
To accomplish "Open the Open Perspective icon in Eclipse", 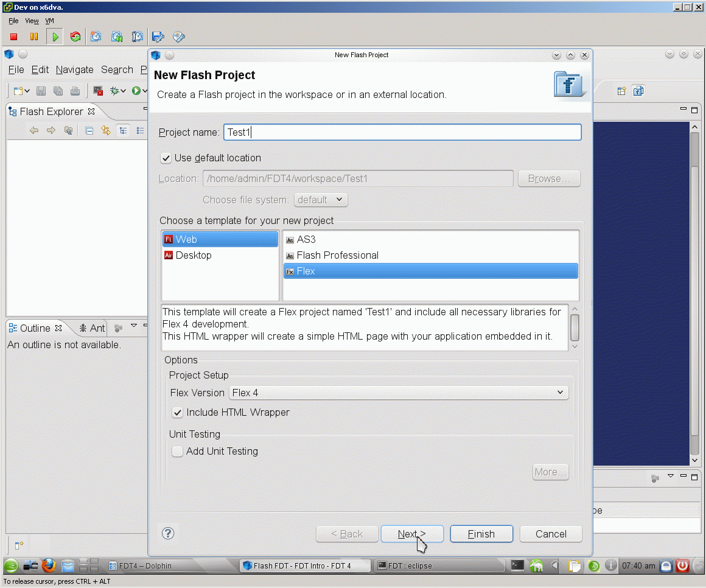I will pos(621,91).
